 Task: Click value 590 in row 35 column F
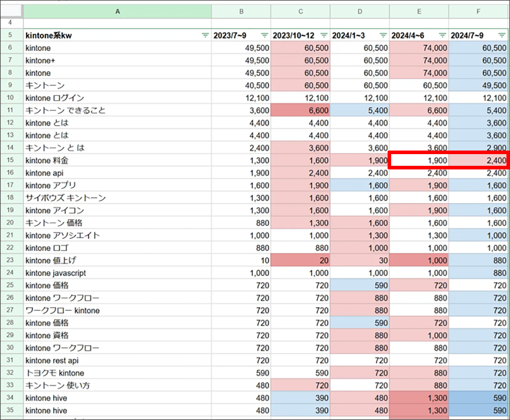pyautogui.click(x=478, y=410)
